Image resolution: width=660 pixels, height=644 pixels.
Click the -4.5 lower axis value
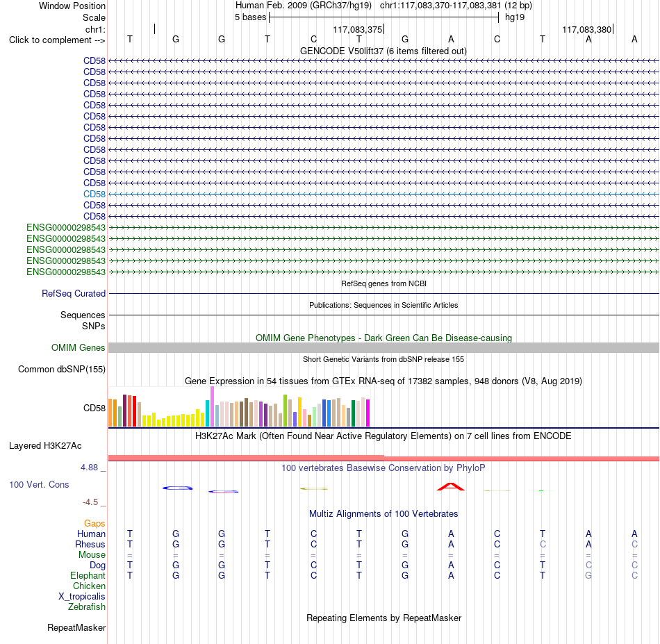90,502
